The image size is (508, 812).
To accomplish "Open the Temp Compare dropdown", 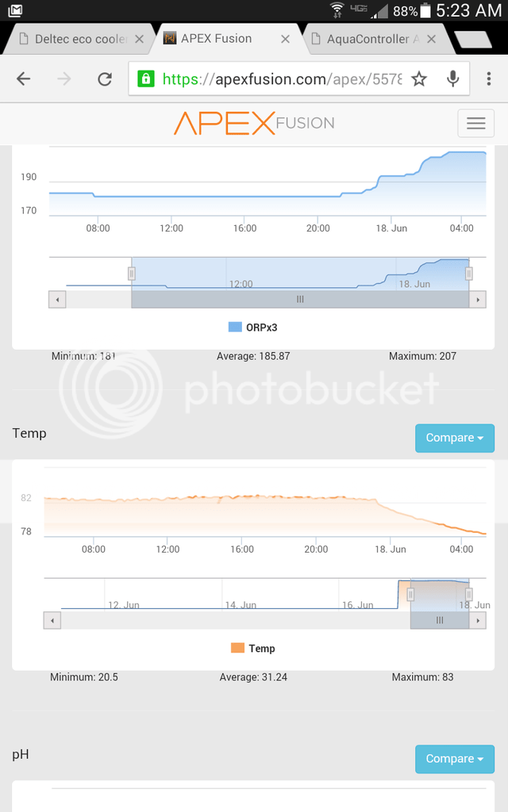I will coord(454,438).
